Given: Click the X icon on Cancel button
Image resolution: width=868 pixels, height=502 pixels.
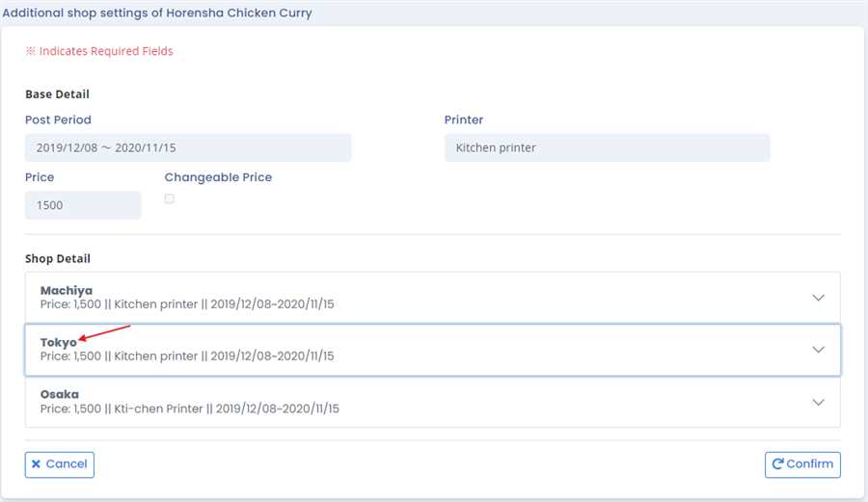Looking at the screenshot, I should (37, 464).
